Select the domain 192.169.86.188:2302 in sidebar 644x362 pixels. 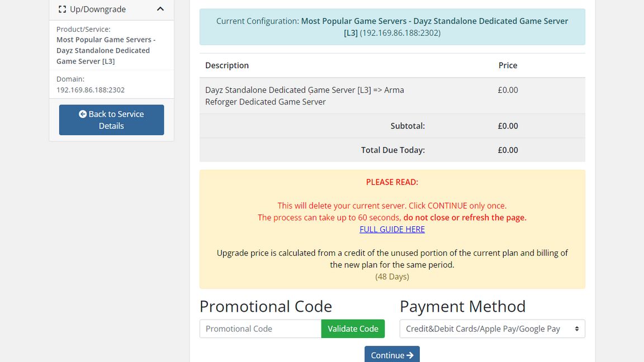coord(91,89)
